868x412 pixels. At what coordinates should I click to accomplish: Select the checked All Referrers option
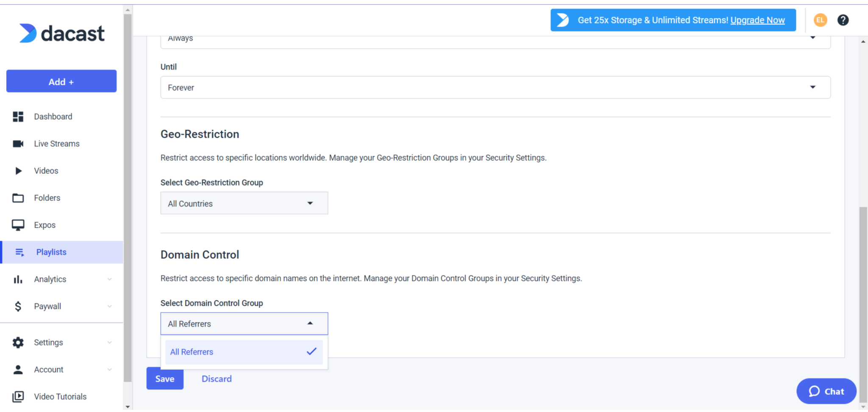pyautogui.click(x=244, y=352)
